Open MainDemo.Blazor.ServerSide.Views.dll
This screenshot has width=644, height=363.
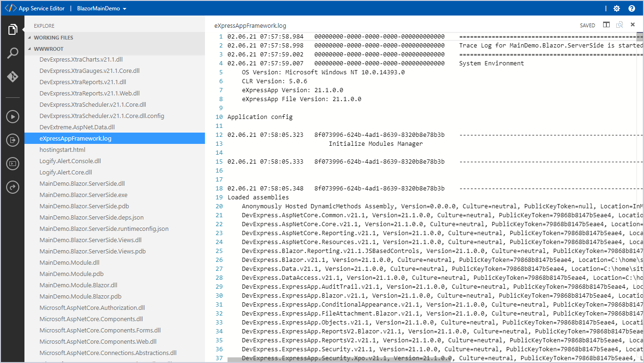[x=90, y=240]
